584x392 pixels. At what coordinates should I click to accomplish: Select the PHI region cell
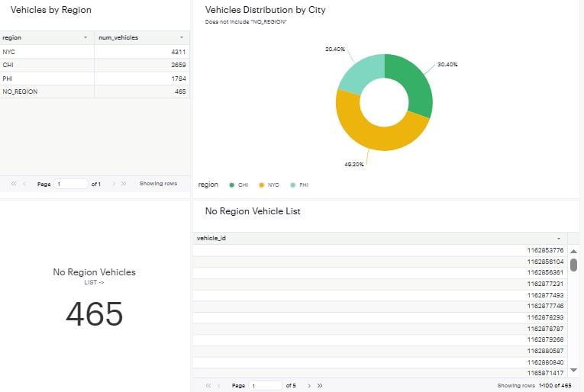[x=47, y=79]
